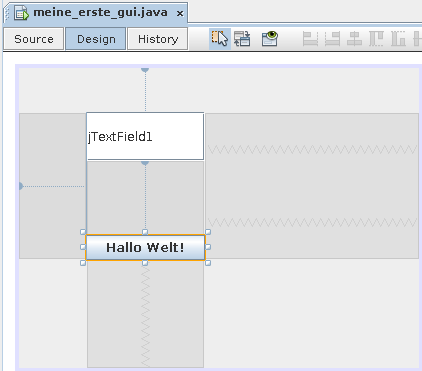Click Center Horizontally alignment icon
This screenshot has width=422, height=371.
point(354,39)
